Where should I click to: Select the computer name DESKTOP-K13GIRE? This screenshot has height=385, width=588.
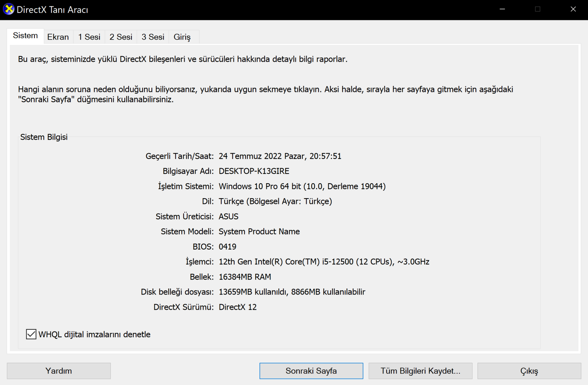tap(254, 171)
